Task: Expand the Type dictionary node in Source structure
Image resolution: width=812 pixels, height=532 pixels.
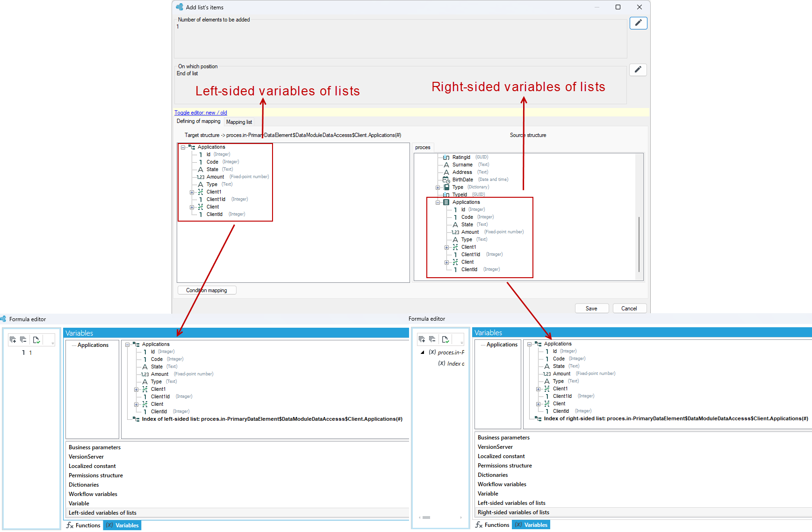Action: (438, 187)
